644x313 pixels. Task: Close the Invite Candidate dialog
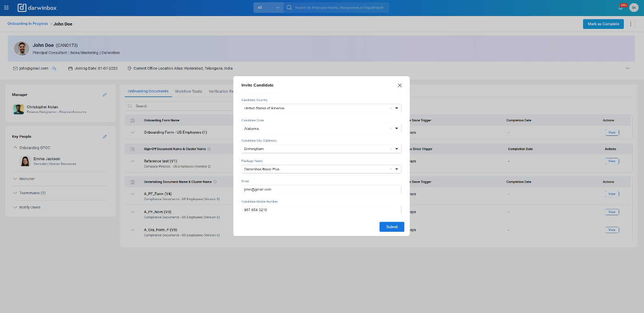coord(400,85)
